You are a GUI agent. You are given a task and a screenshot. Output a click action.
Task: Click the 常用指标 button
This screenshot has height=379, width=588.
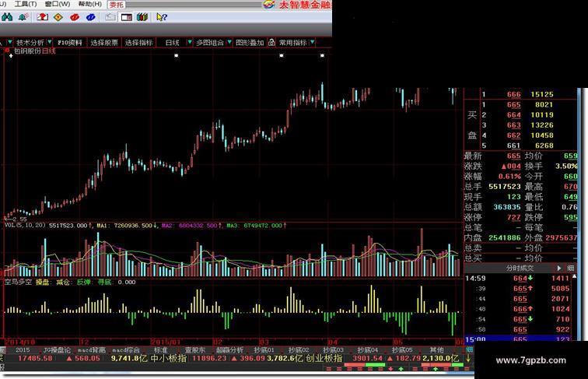[x=293, y=42]
